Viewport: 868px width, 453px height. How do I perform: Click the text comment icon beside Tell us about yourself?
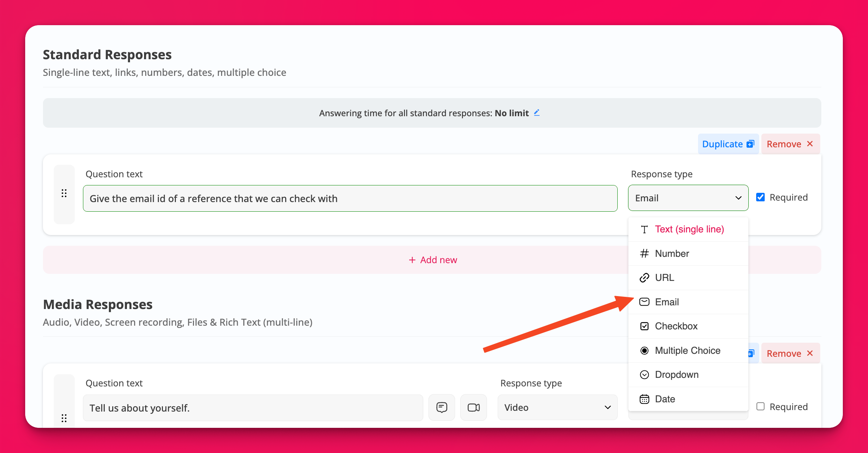point(441,407)
